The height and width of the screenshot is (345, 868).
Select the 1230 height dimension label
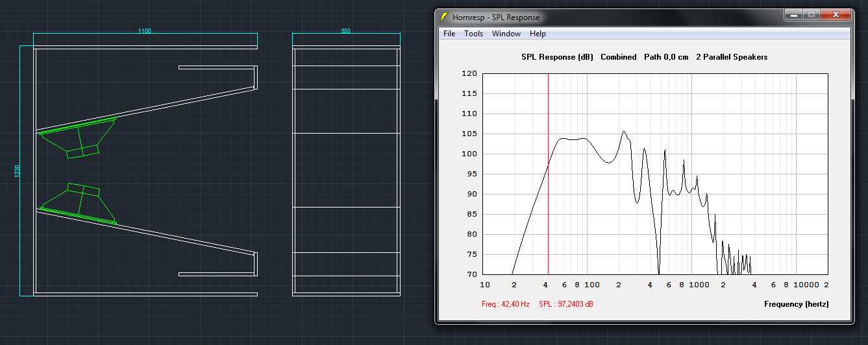[18, 171]
